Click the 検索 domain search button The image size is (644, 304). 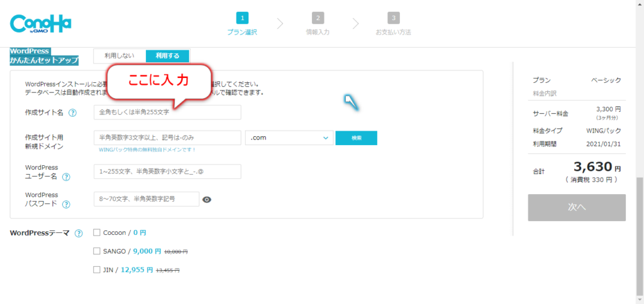(356, 138)
